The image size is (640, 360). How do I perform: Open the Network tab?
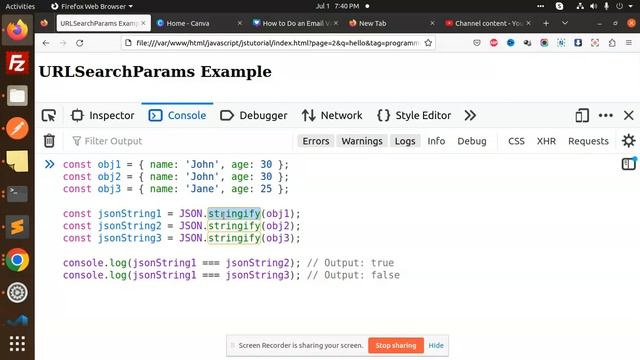(332, 116)
